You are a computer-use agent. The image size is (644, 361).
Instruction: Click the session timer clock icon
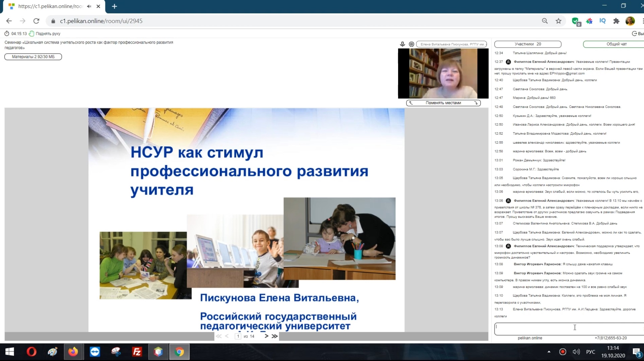coord(7,33)
